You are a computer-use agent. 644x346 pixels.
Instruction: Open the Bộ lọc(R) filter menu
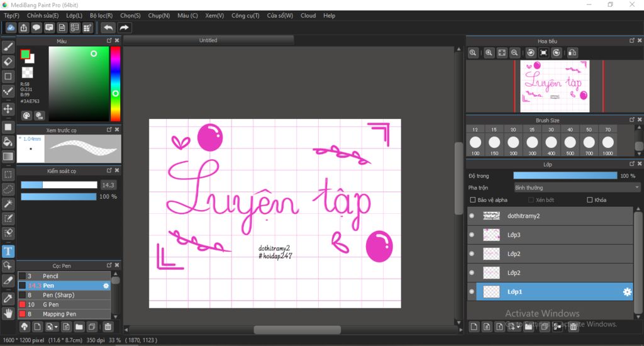101,16
